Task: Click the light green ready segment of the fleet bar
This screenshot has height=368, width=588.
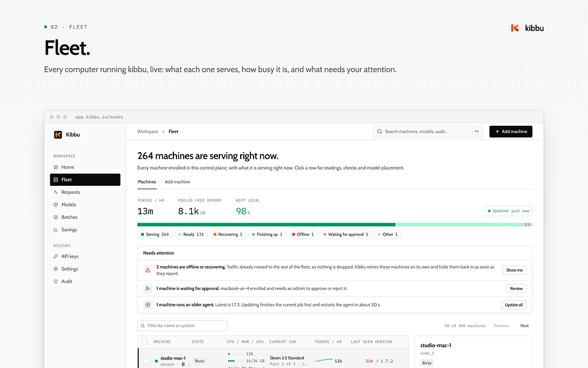Action: point(460,224)
